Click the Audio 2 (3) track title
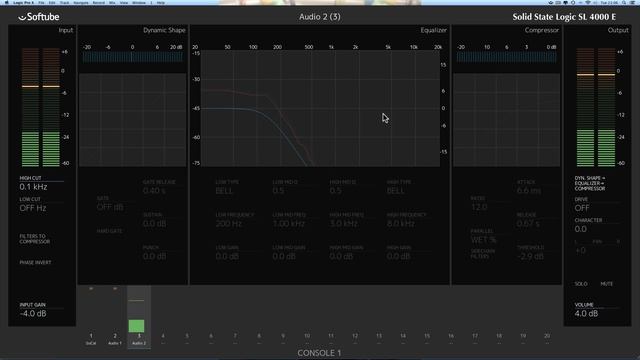640x360 pixels. coord(320,17)
